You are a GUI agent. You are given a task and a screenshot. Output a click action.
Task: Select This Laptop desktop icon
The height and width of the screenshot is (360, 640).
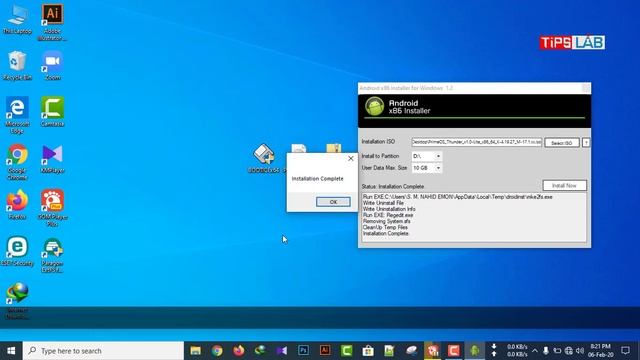[17, 20]
